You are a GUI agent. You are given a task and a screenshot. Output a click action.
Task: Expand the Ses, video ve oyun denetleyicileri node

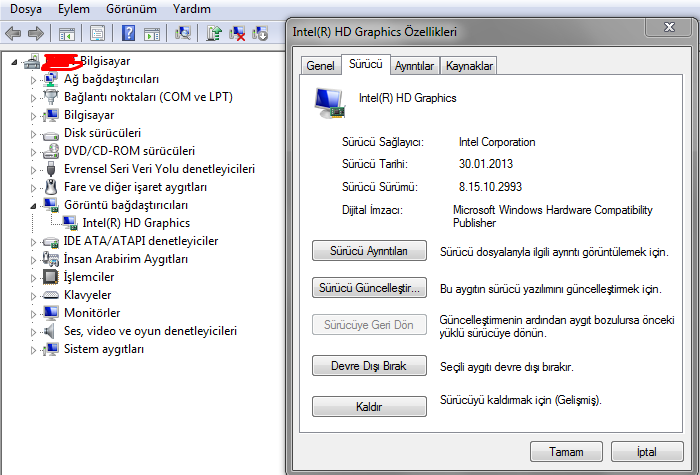[33, 332]
